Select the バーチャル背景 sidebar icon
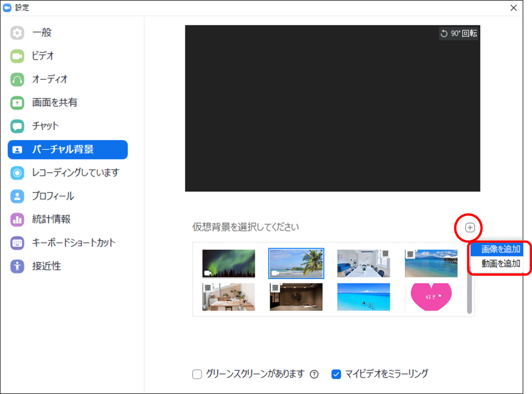The width and height of the screenshot is (532, 394). (17, 150)
